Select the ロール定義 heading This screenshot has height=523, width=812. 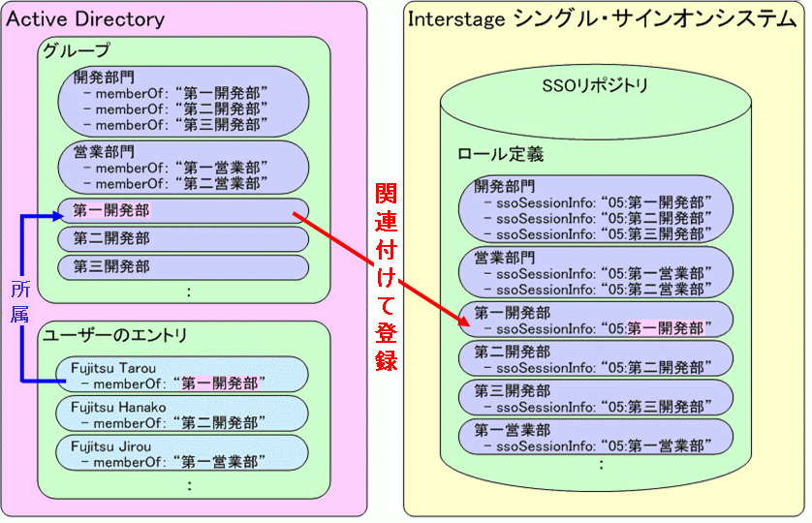pyautogui.click(x=501, y=154)
